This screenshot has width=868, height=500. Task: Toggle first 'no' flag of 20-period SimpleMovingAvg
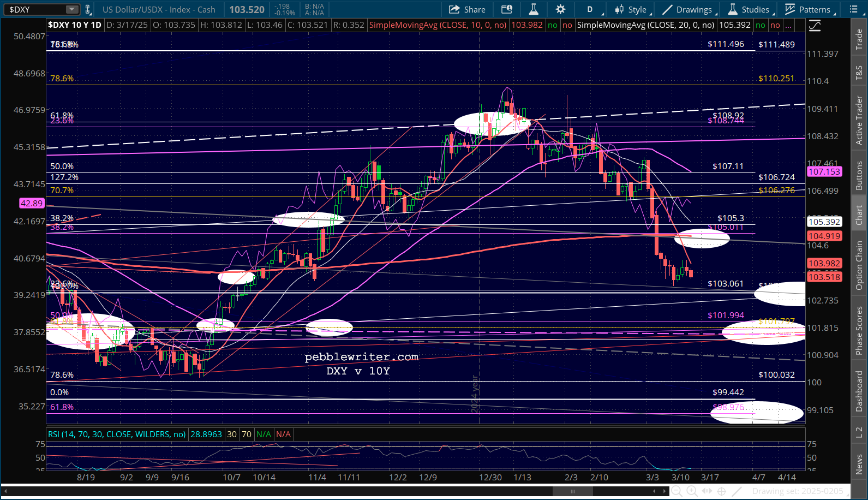point(760,25)
